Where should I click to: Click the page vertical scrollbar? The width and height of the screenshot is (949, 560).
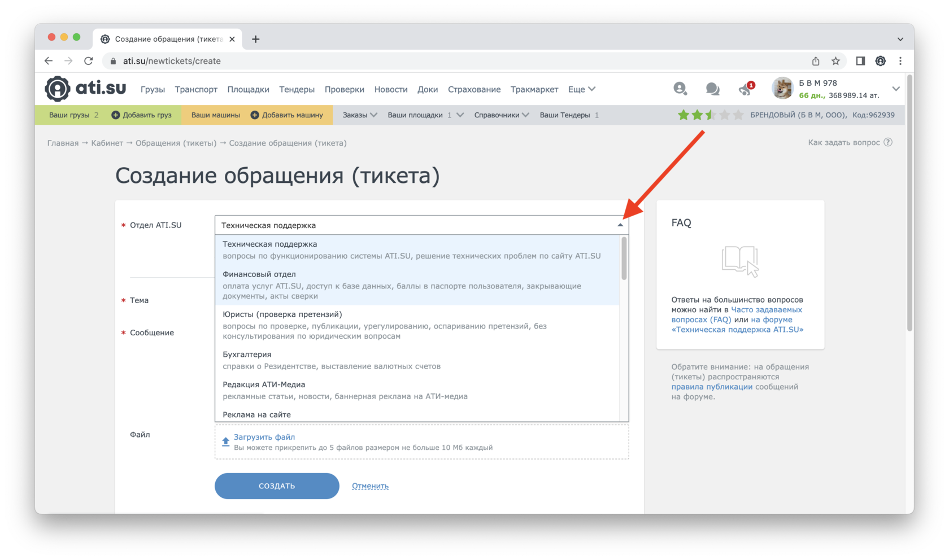(909, 203)
